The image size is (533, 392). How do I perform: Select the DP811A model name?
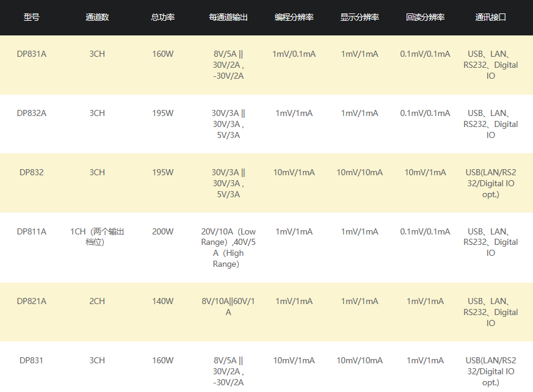(x=32, y=231)
